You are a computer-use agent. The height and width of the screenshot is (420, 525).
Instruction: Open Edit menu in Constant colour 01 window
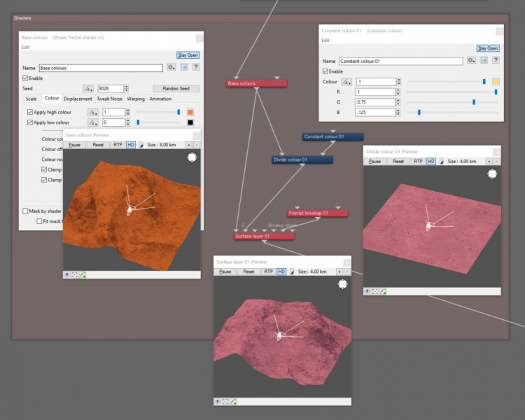click(325, 40)
